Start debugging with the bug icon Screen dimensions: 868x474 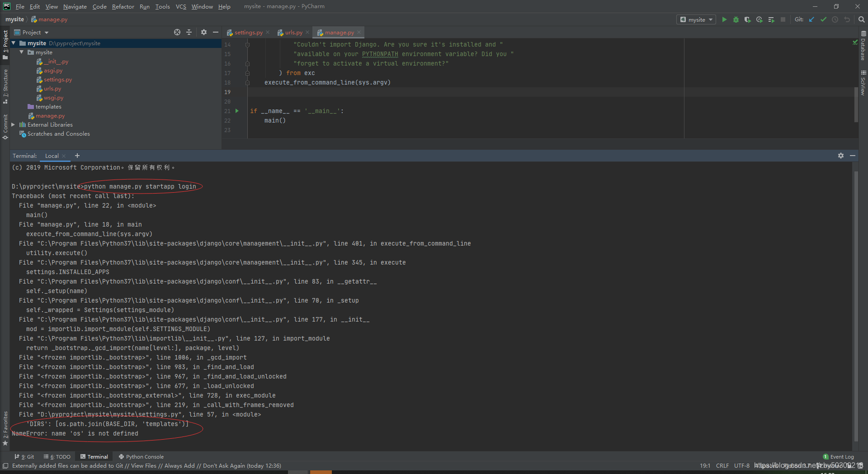[x=736, y=19]
